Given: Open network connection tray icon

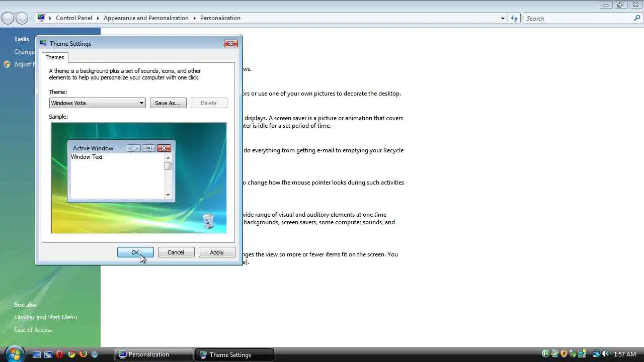Looking at the screenshot, I should tap(596, 353).
